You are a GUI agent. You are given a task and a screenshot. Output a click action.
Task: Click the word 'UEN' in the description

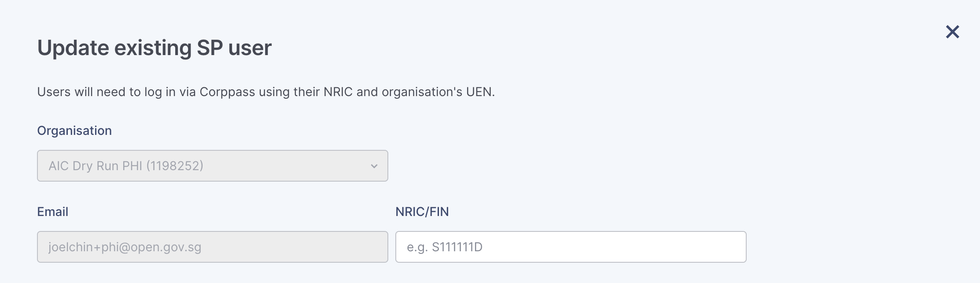point(480,92)
